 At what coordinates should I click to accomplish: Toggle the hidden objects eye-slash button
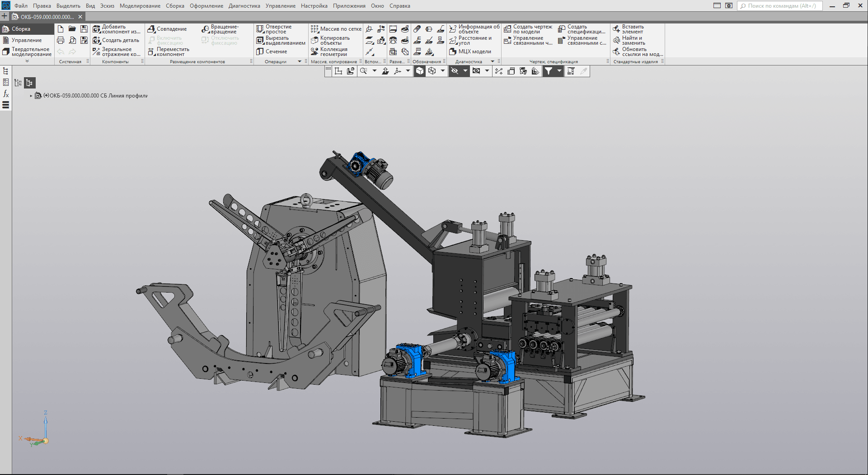tap(455, 71)
